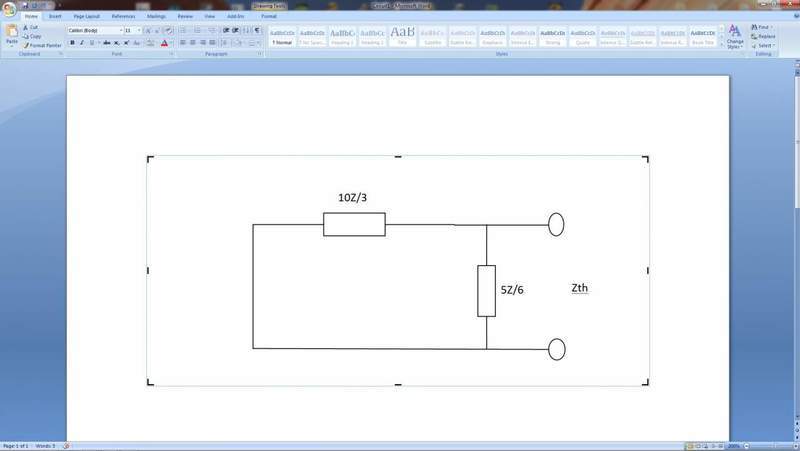
Task: Click the Cut command
Action: 33,27
